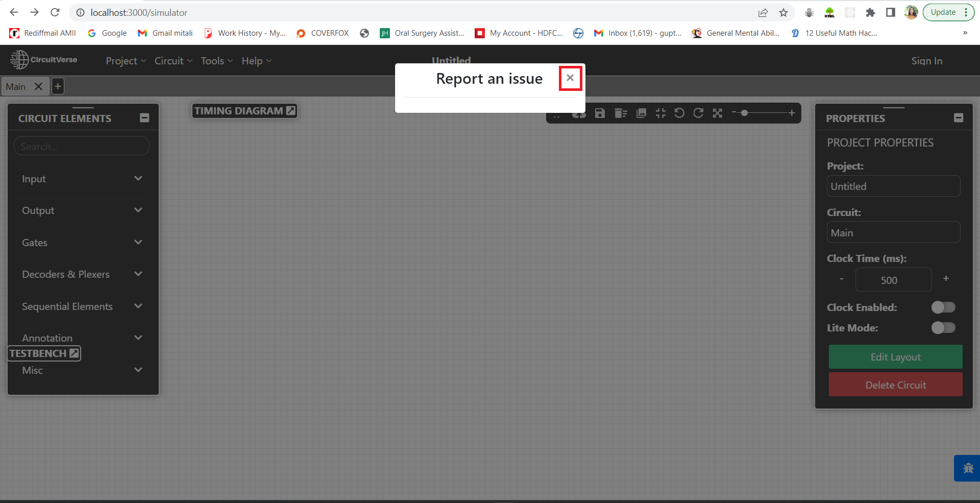The height and width of the screenshot is (503, 980).
Task: Open the bug report icon at bottom right
Action: [967, 468]
